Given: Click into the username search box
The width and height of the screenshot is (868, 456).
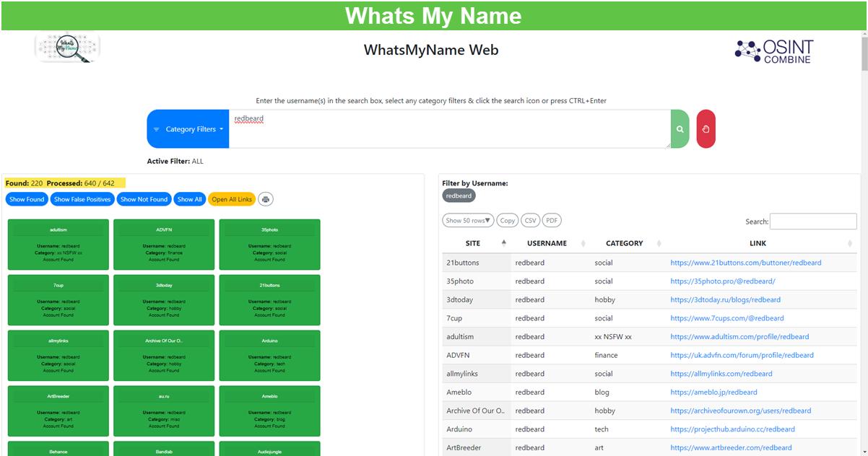Looking at the screenshot, I should (450, 129).
